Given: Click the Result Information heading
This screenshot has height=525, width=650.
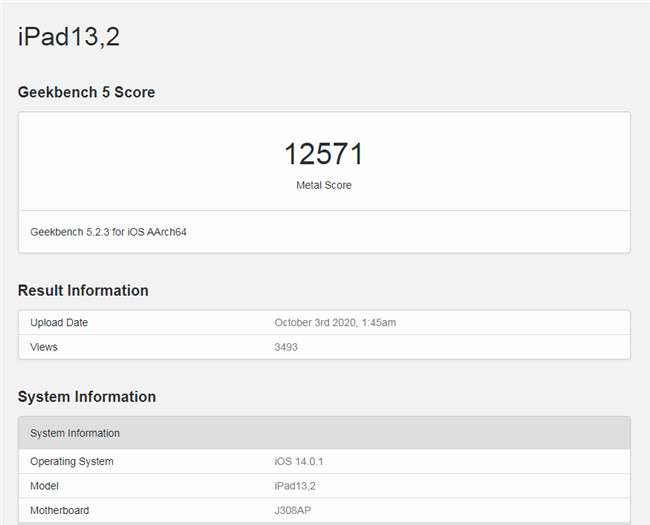Looking at the screenshot, I should coord(83,290).
